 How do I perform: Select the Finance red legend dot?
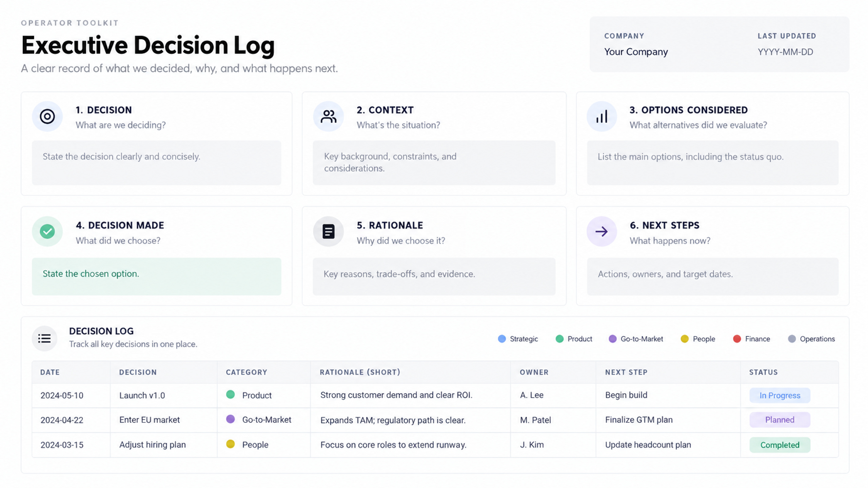[737, 339]
